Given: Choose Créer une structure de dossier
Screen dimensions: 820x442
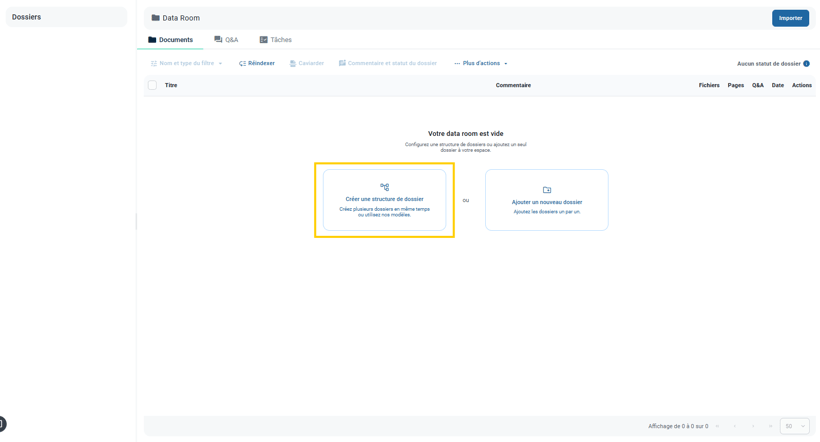Looking at the screenshot, I should pos(384,199).
